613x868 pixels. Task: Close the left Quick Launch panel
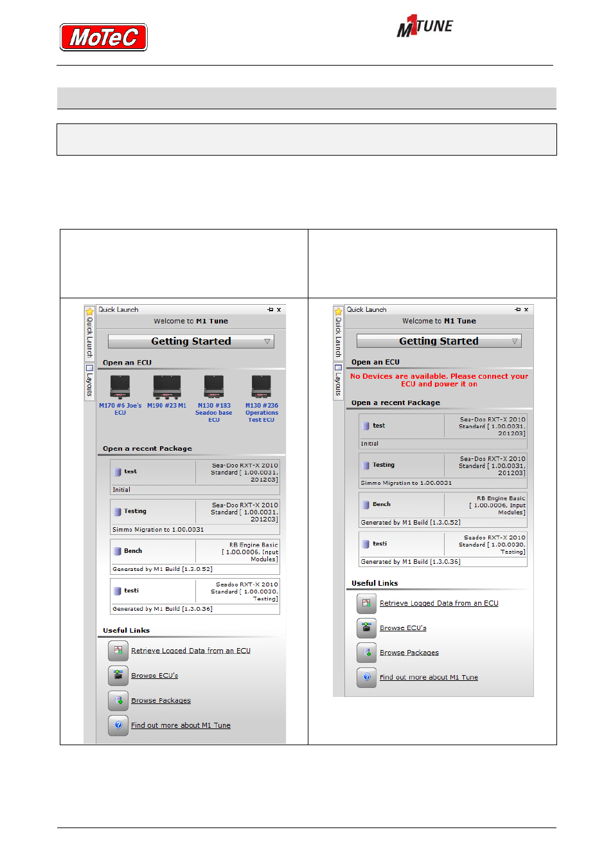coord(279,310)
